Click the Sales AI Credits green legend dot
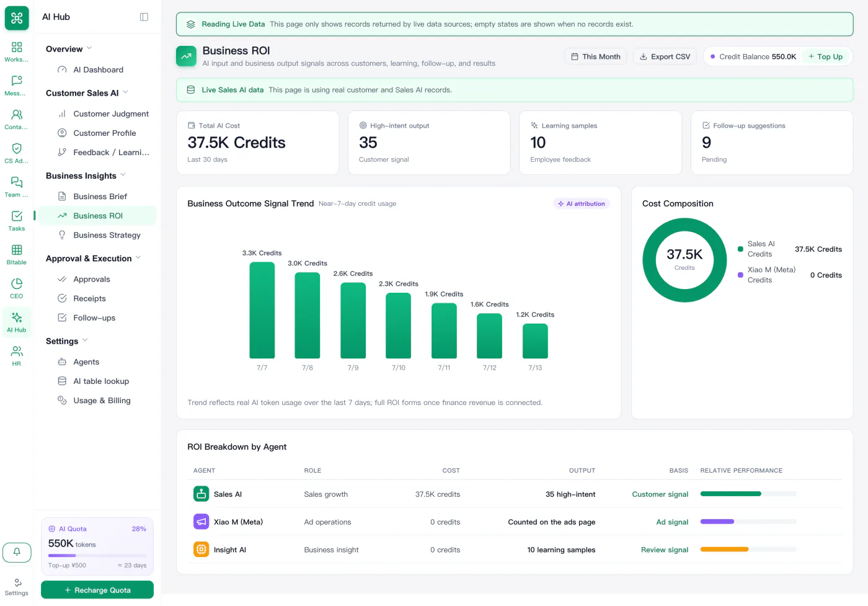Screen dimensions: 868x606 point(740,249)
